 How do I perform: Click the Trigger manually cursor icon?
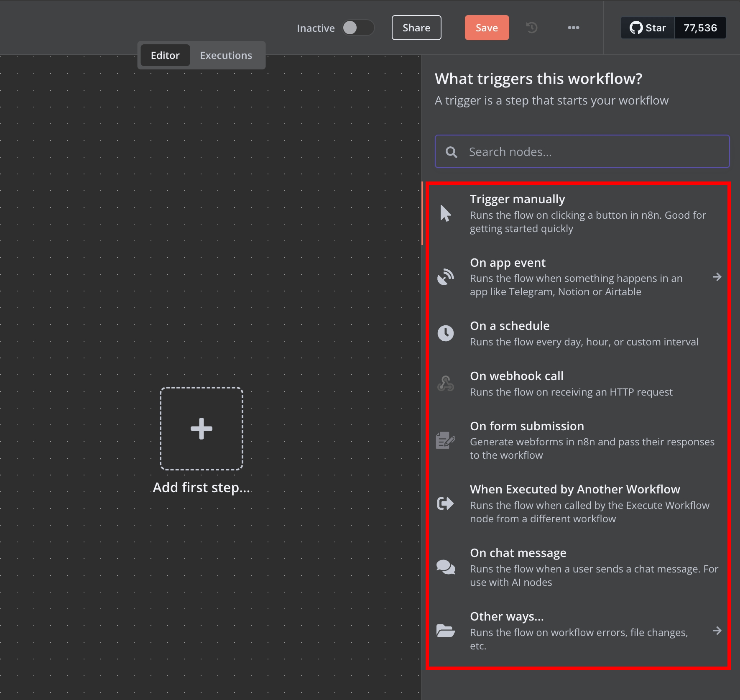pos(445,213)
